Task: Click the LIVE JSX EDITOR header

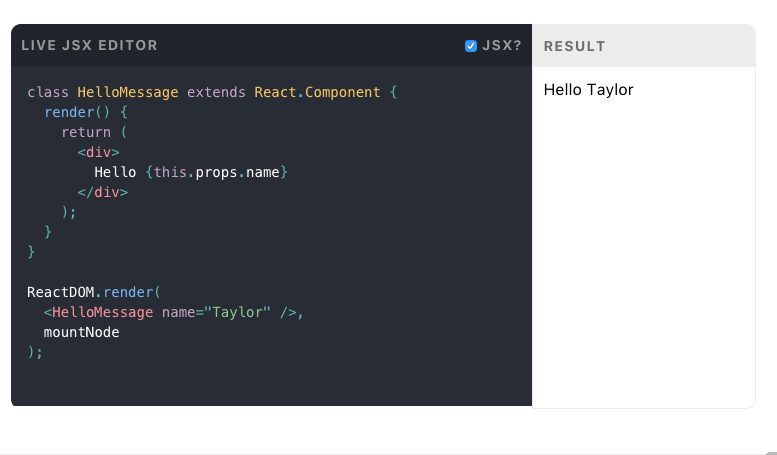Action: 89,46
